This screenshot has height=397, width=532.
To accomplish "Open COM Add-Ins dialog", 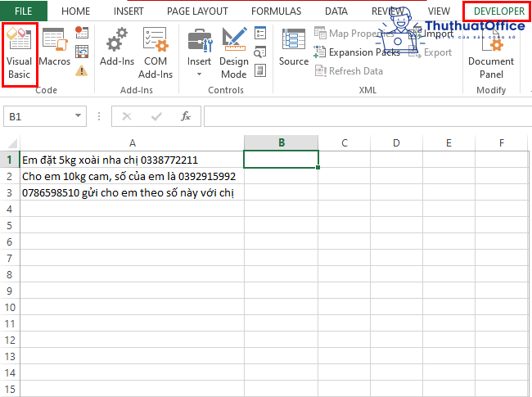I will click(156, 53).
